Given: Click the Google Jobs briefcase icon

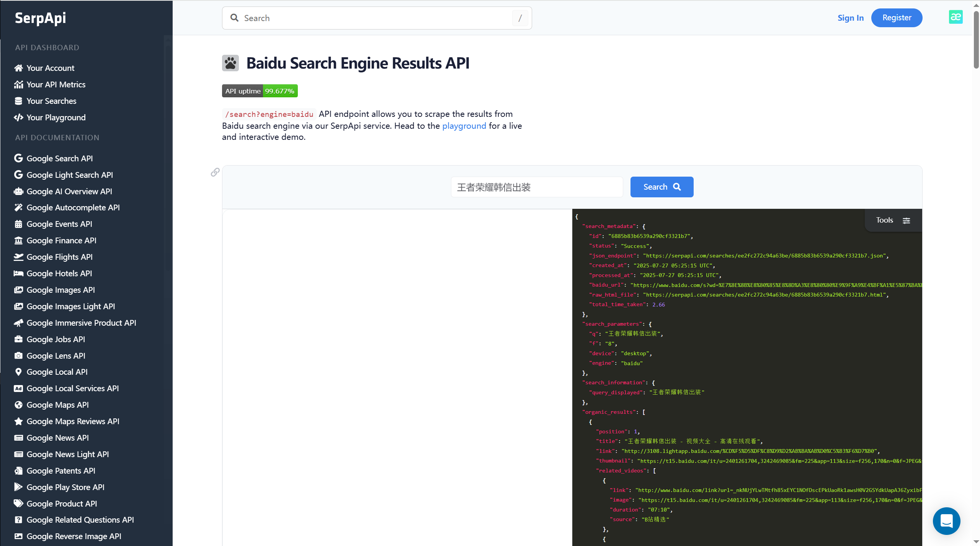Looking at the screenshot, I should point(18,339).
